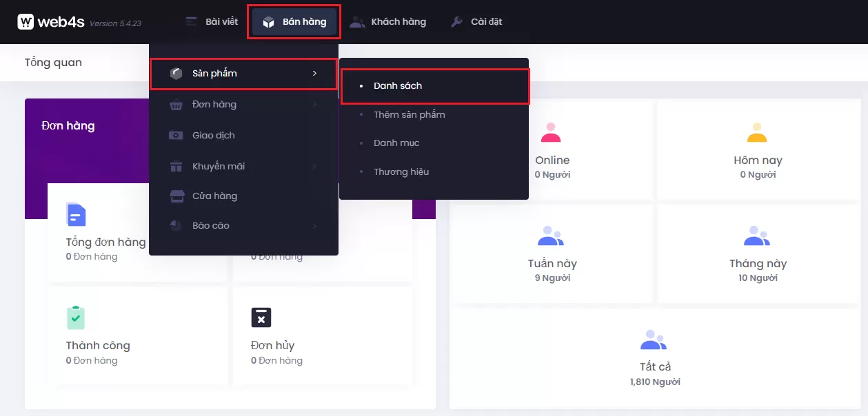Open the Cài đặt menu
Image resolution: width=868 pixels, height=416 pixels.
[476, 22]
